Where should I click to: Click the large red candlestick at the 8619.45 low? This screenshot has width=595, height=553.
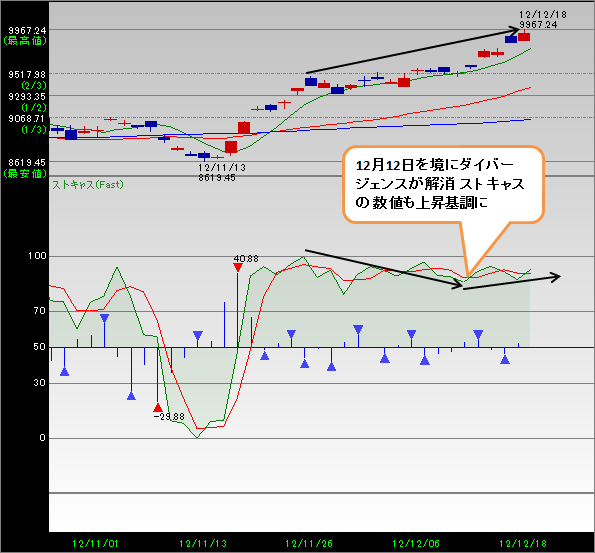click(231, 147)
